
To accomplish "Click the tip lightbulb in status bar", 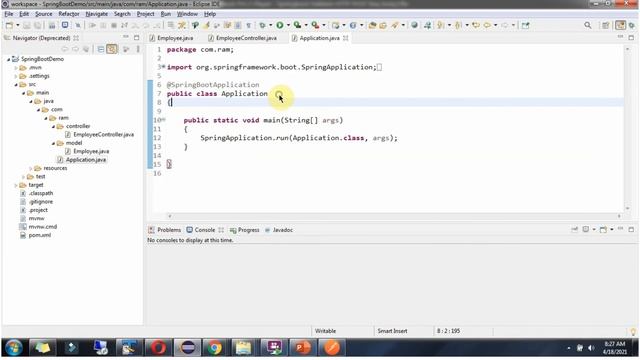I will [x=633, y=331].
